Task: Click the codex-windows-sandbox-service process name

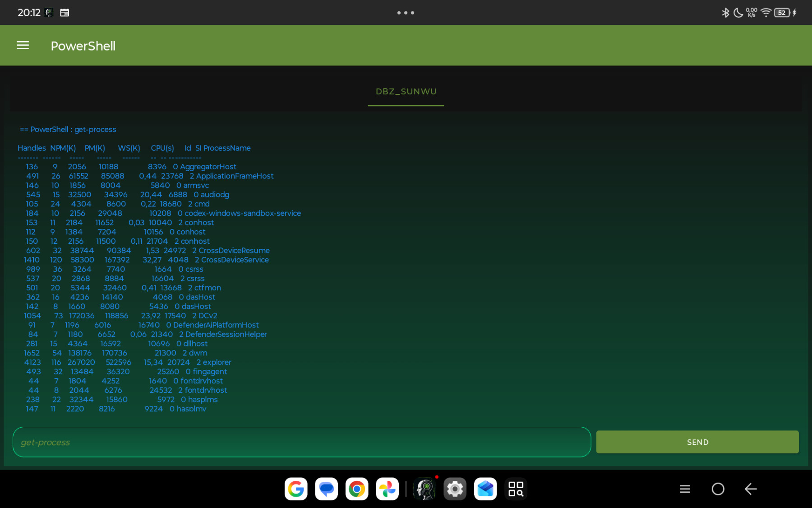Action: coord(243,213)
